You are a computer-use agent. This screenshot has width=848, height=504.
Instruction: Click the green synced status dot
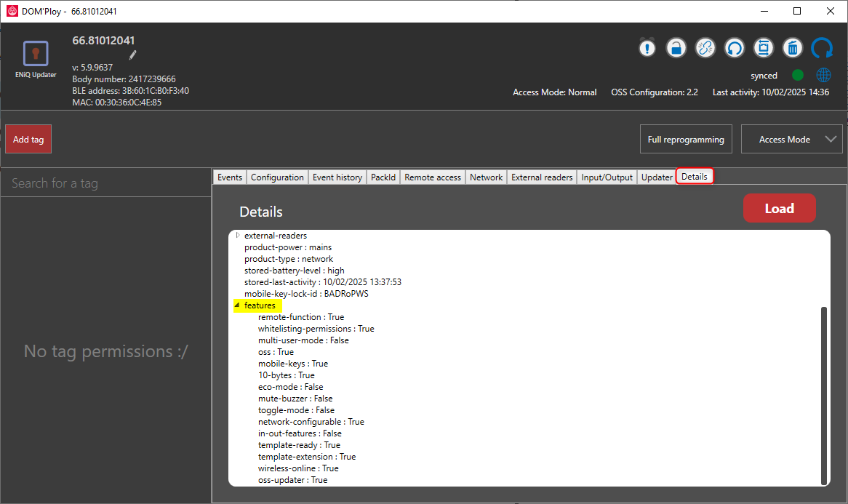coord(798,75)
